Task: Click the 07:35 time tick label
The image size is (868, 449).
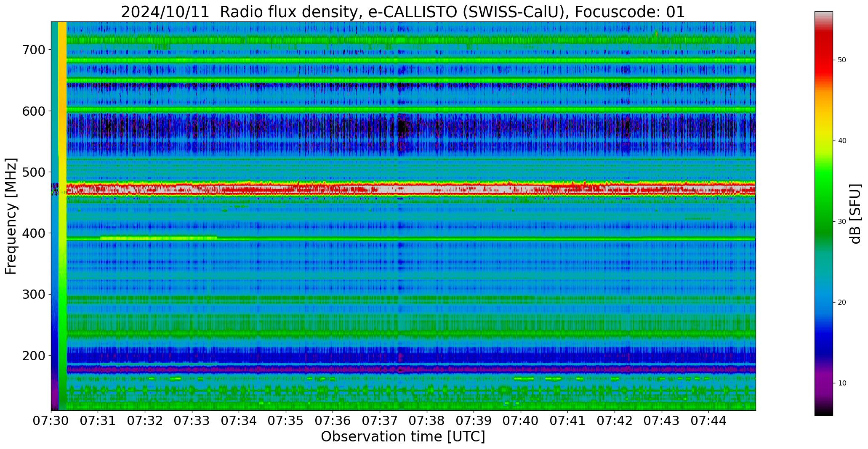Action: (286, 420)
